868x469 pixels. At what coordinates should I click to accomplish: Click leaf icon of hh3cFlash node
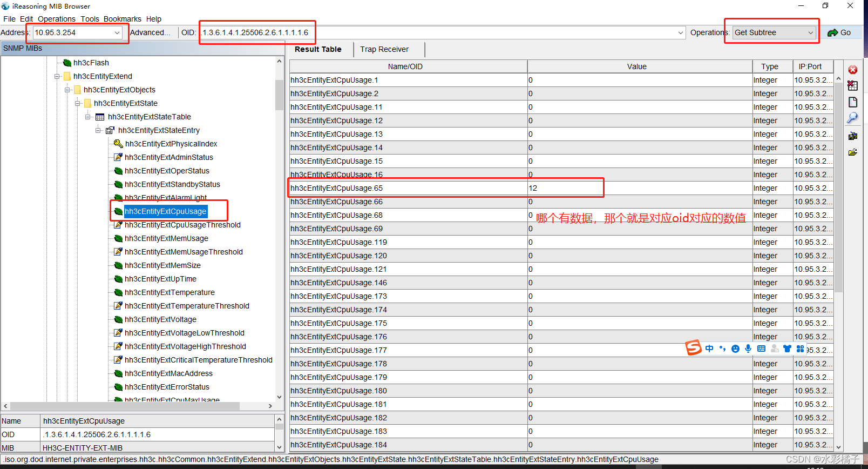67,63
